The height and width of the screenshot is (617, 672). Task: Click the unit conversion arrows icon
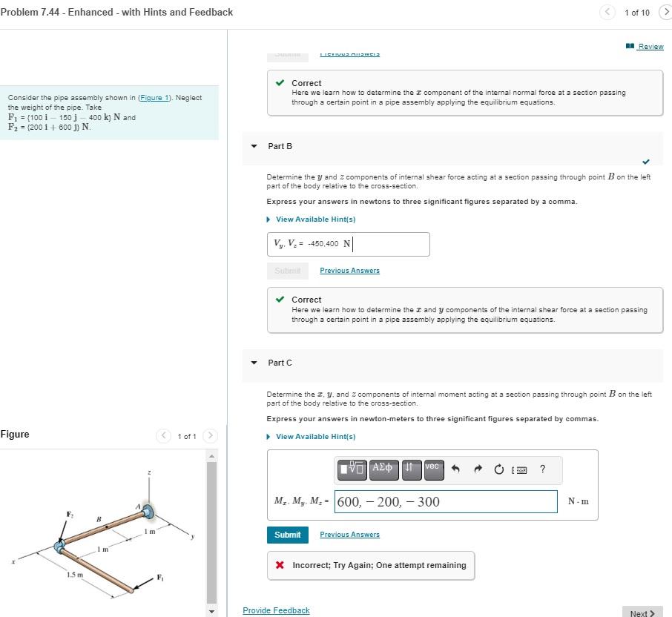coord(412,469)
